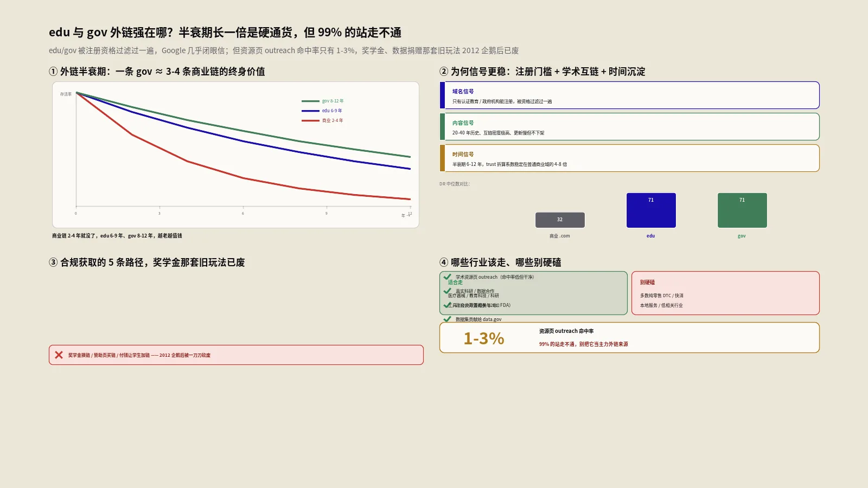Click the red commercial survival curve
The width and height of the screenshot is (868, 488).
coord(244,178)
